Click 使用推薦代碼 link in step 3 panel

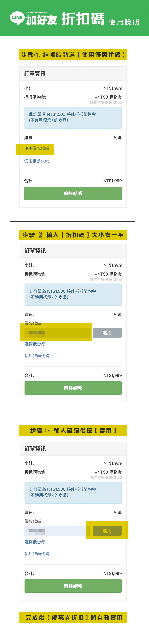click(x=37, y=554)
